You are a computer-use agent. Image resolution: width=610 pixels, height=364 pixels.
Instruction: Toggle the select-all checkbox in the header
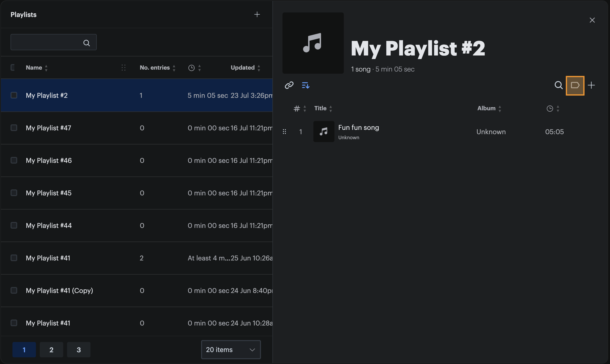pos(13,67)
